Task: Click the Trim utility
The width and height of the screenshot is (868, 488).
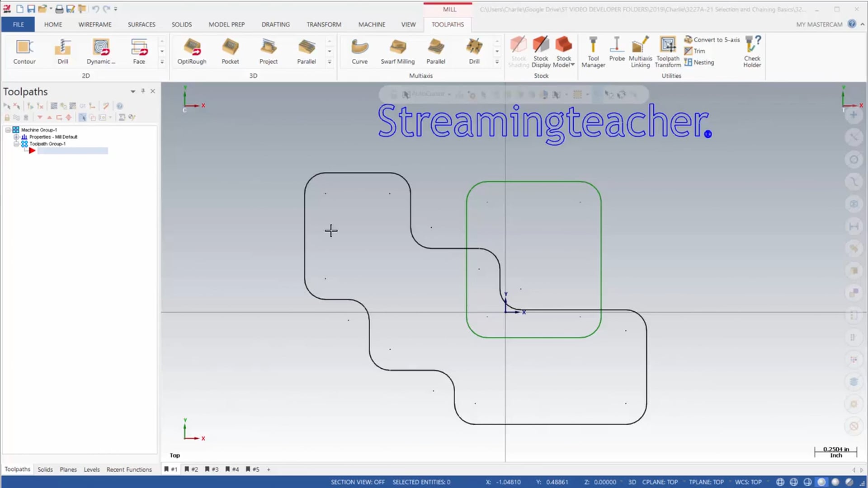Action: click(695, 51)
